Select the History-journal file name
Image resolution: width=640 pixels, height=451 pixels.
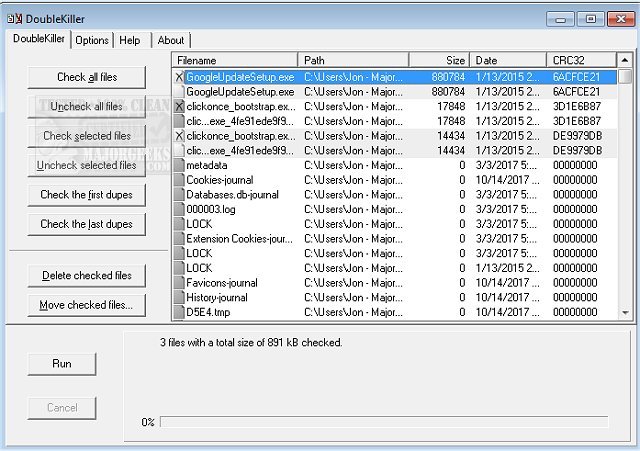pos(217,298)
